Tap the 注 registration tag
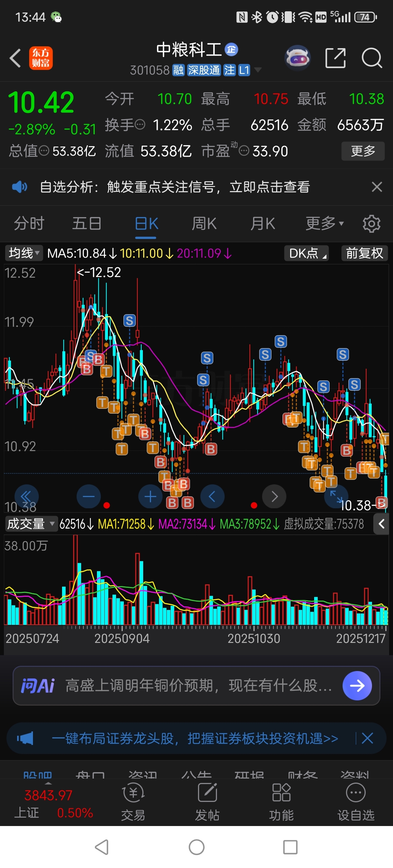 (x=229, y=70)
